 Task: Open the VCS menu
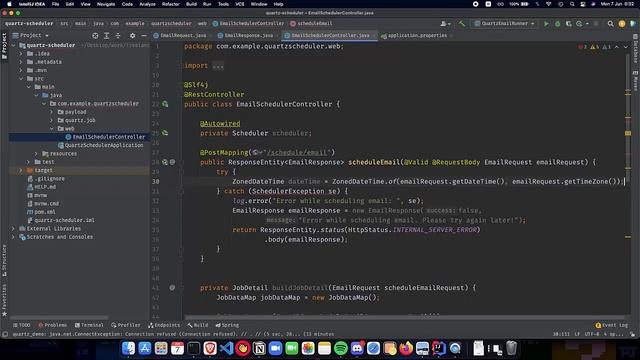click(240, 4)
